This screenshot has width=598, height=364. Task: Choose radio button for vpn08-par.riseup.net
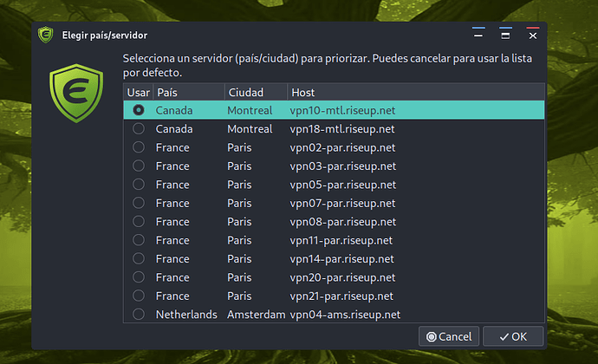coord(139,221)
